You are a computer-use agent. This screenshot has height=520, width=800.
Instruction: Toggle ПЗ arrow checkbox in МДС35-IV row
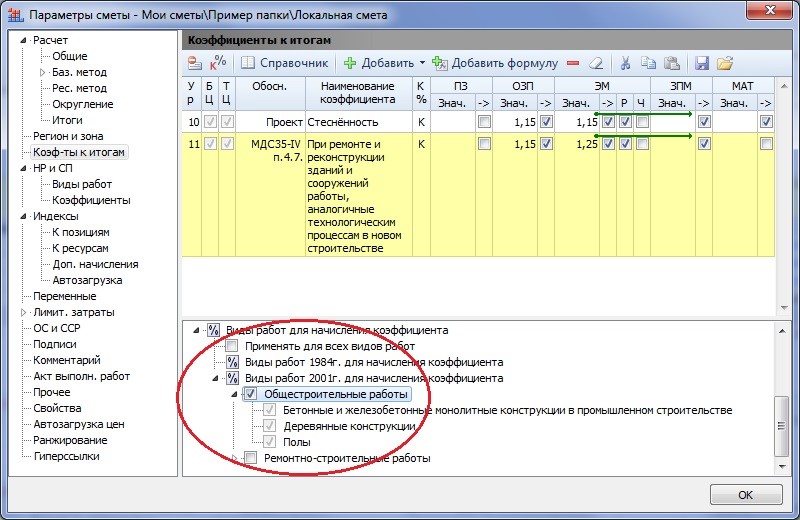[x=484, y=144]
